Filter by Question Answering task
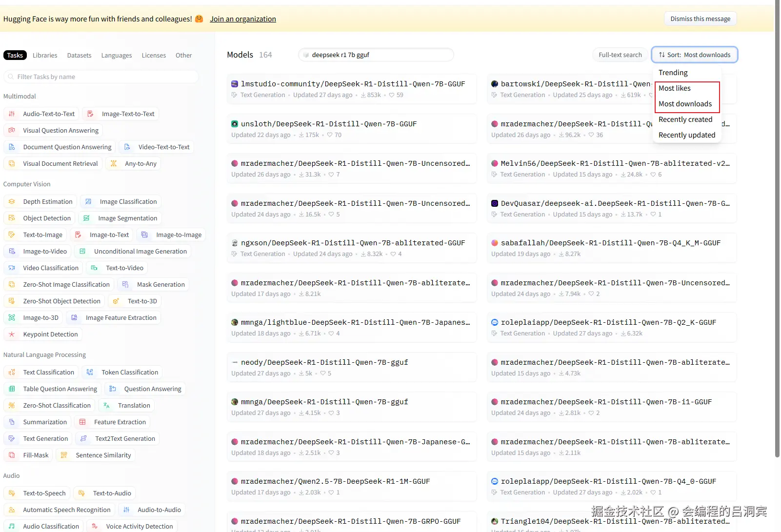This screenshot has width=781, height=532. pyautogui.click(x=145, y=389)
